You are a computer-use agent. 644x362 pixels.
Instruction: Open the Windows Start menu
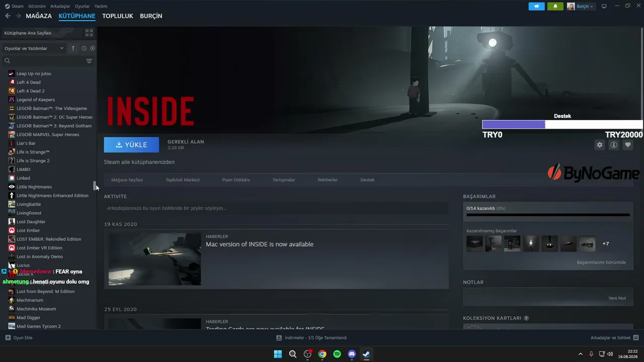click(278, 354)
